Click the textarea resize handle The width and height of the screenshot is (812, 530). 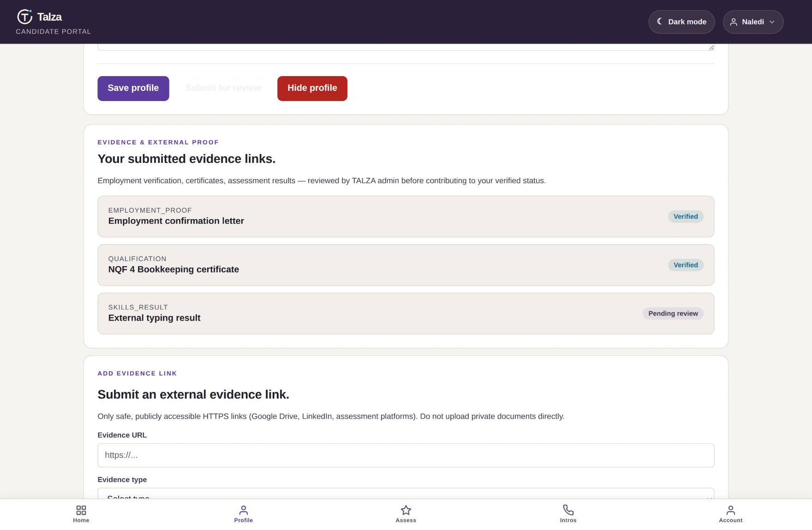pos(711,48)
